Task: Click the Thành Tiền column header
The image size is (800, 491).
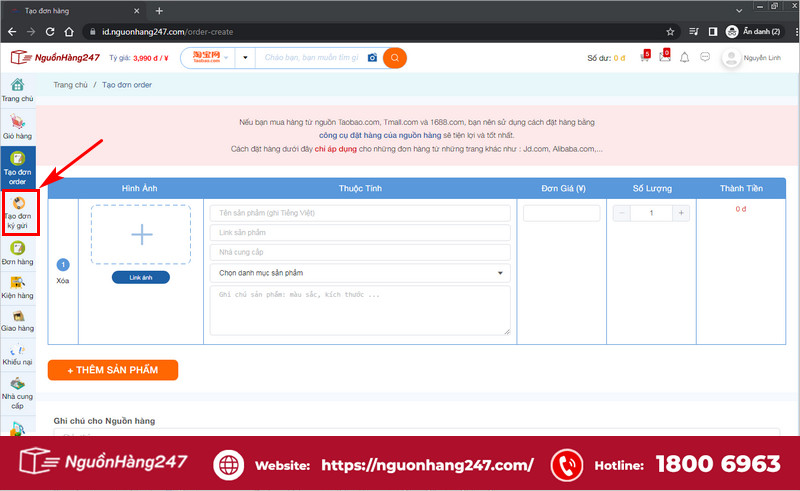Action: [x=741, y=188]
